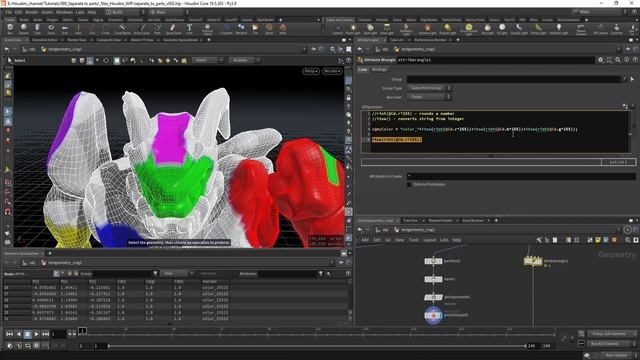Click the Select tool in viewport toolbar

16,60
